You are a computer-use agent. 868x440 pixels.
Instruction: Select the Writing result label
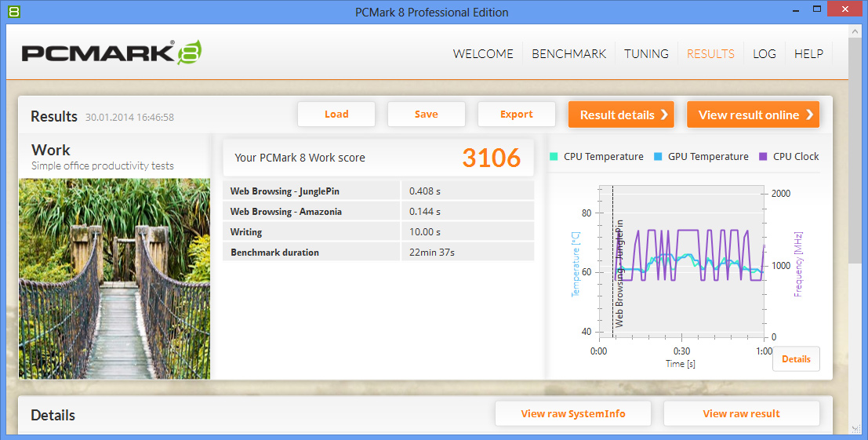click(x=246, y=232)
